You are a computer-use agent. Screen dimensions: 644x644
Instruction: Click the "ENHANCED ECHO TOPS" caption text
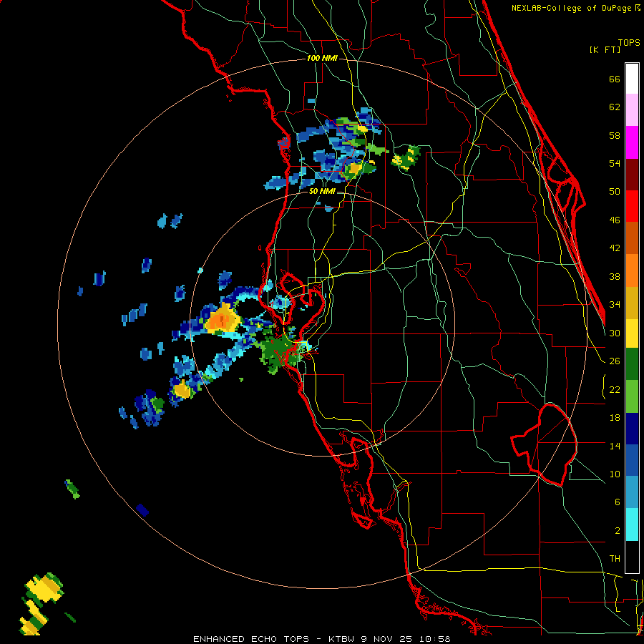pyautogui.click(x=251, y=639)
